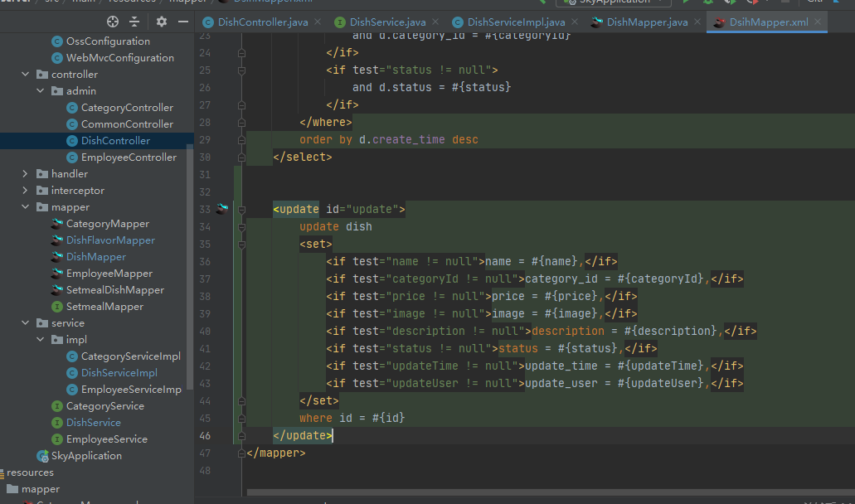The image size is (855, 504).
Task: Click the MyBatis gutter icon at line 33
Action: coord(221,209)
